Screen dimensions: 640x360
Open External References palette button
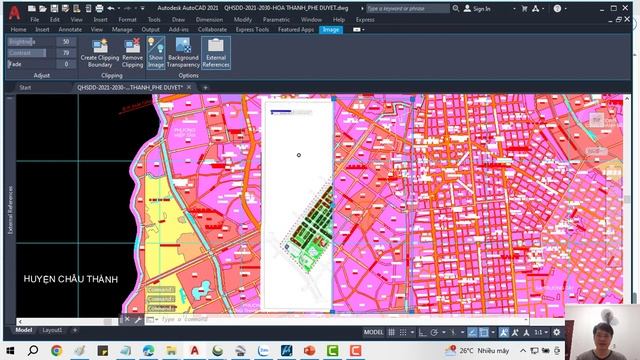point(216,53)
